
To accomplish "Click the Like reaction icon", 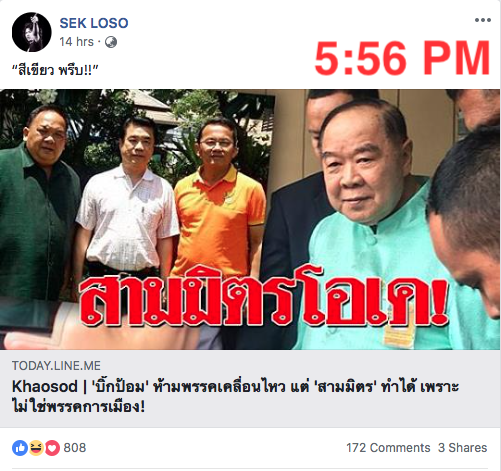I will (20, 448).
